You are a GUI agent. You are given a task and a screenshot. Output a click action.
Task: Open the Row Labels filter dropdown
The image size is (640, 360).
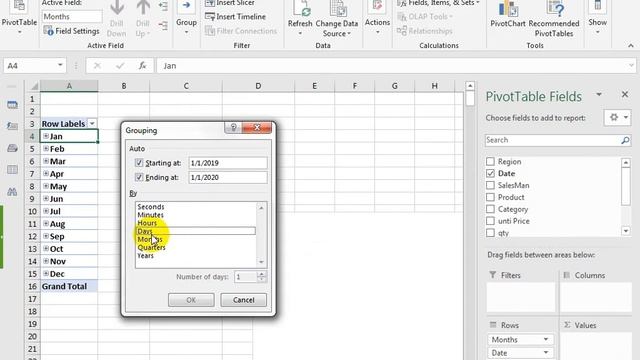(92, 123)
